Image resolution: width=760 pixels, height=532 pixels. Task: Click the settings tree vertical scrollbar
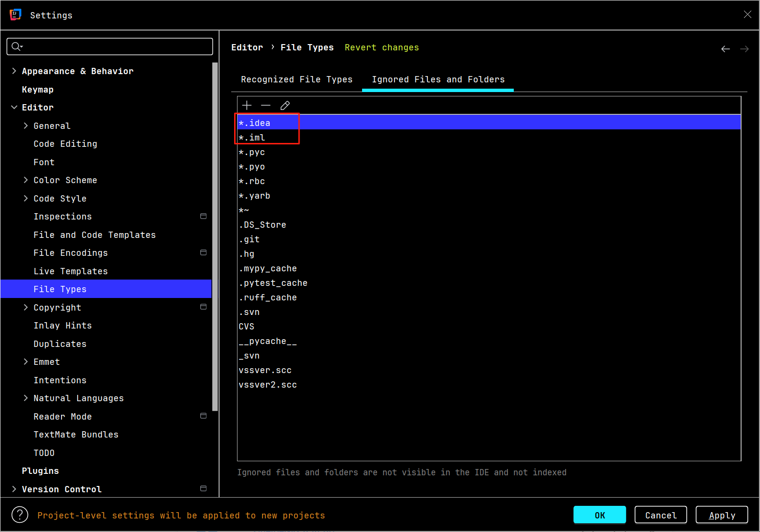215,236
